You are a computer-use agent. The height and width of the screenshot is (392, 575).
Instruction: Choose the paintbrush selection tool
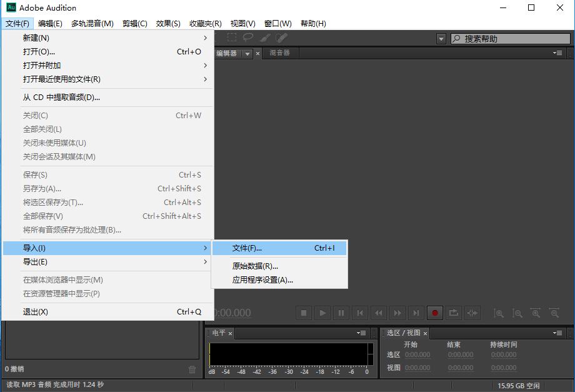(x=264, y=38)
